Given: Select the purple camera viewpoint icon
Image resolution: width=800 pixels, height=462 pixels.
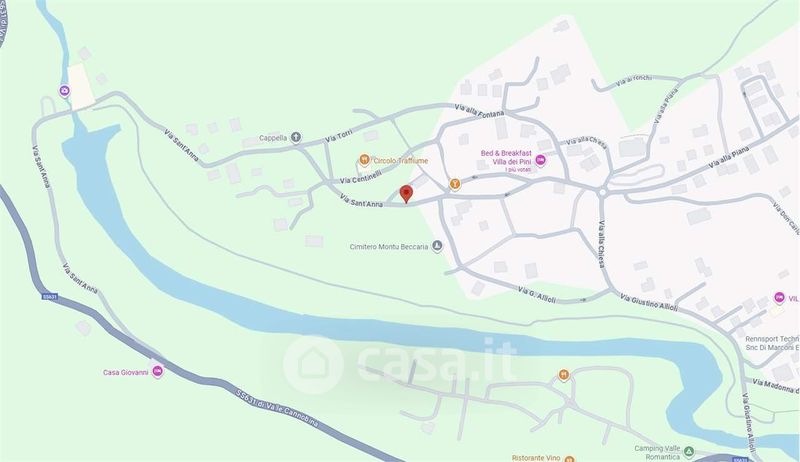Looking at the screenshot, I should 64,91.
